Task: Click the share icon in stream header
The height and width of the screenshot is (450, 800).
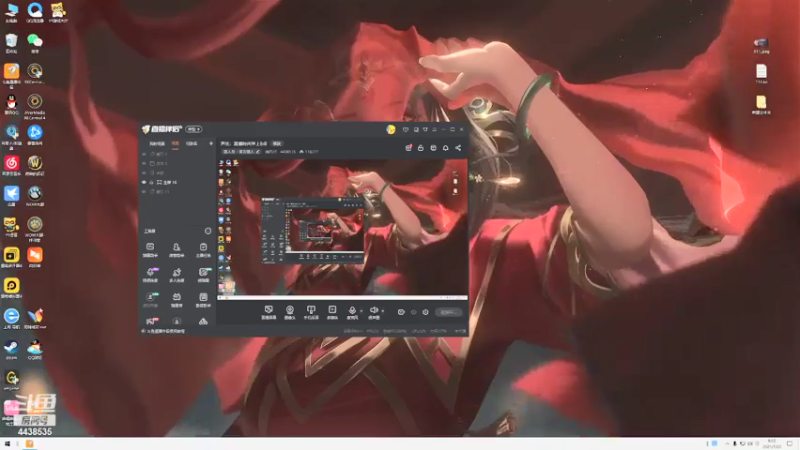Action: [x=458, y=148]
